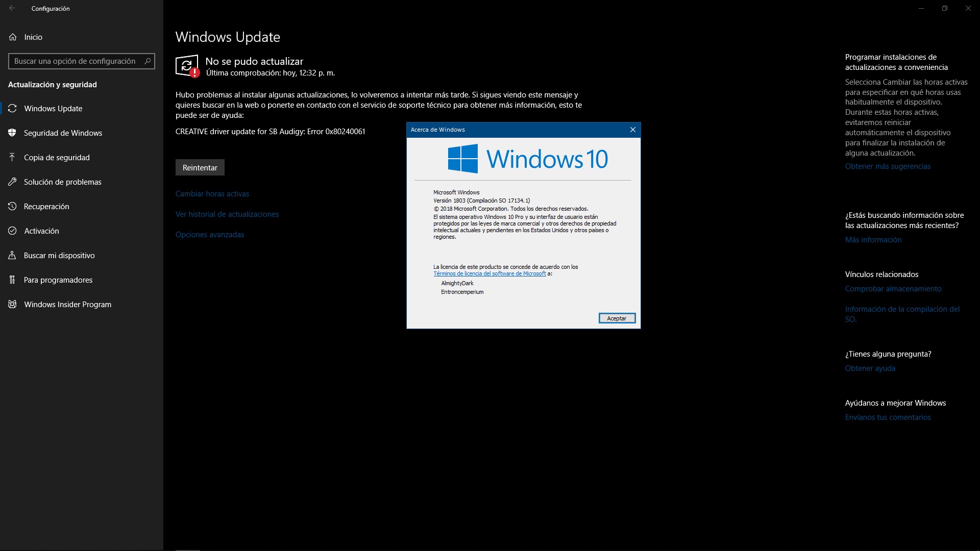Viewport: 980px width, 551px height.
Task: Click the Vínculos relacionados heading
Action: [881, 274]
